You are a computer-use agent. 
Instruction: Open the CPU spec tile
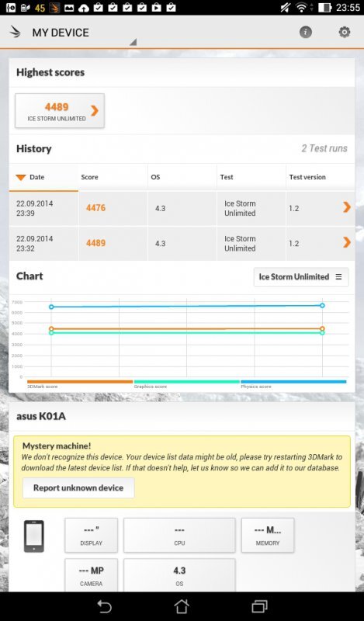coord(179,535)
